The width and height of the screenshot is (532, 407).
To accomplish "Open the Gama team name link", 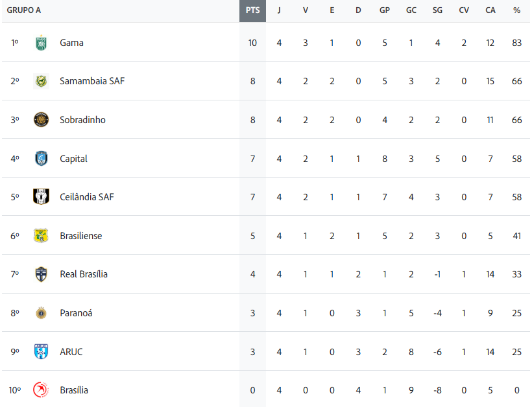I will (x=71, y=43).
